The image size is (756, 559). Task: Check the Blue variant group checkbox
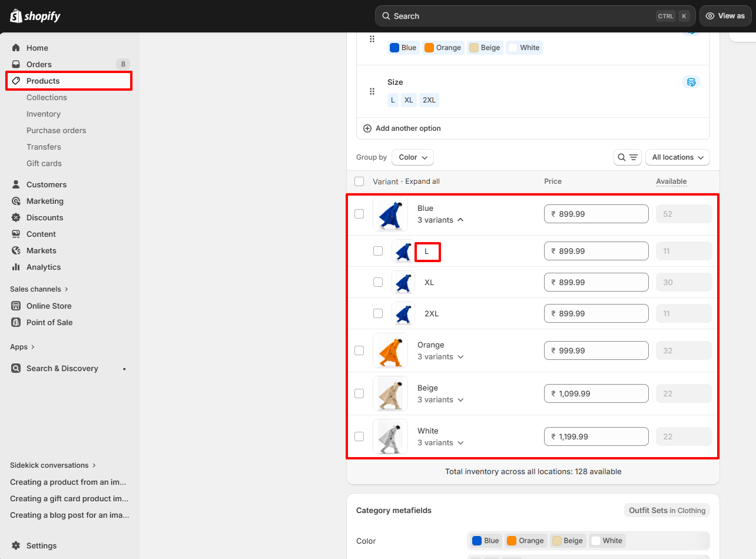tap(359, 214)
